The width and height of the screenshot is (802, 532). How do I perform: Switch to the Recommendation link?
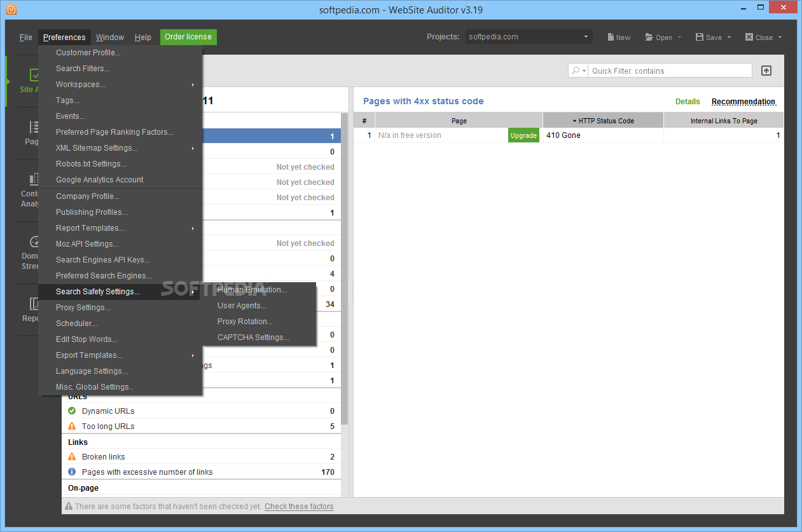click(x=743, y=102)
